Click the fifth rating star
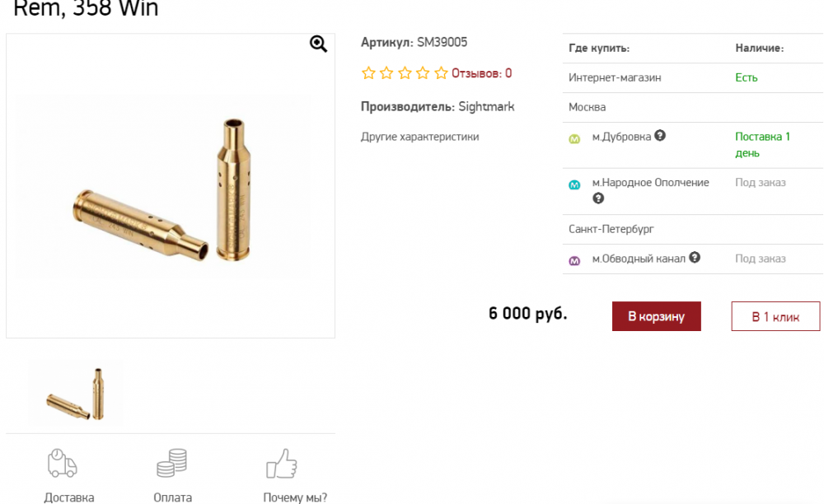824x504 pixels. [441, 73]
